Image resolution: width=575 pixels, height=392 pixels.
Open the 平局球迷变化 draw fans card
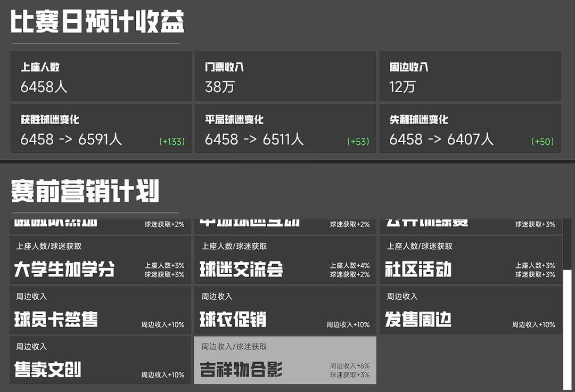[x=285, y=128]
